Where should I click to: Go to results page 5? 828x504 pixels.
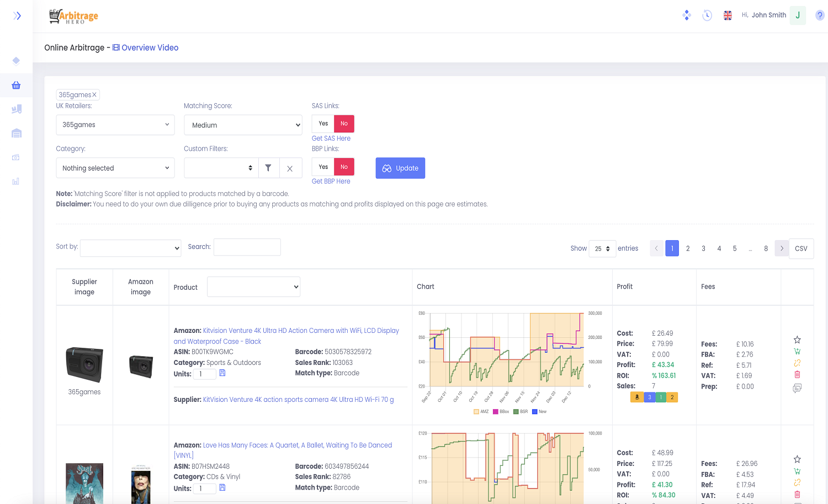coord(735,248)
